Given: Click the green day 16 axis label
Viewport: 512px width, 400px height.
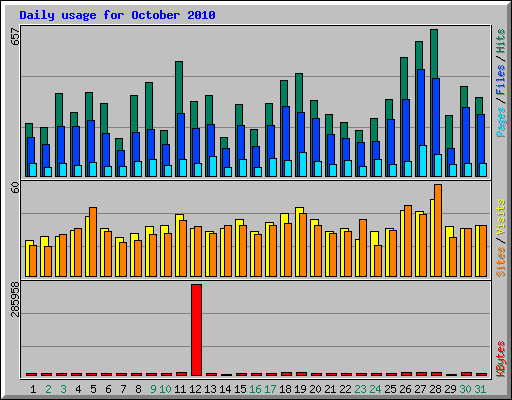Looking at the screenshot, I should pos(255,389).
